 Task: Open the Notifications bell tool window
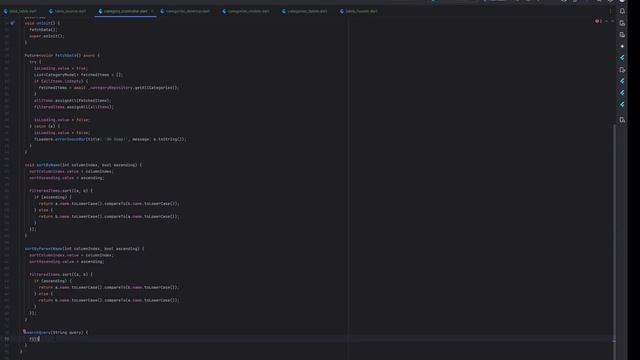tap(622, 11)
